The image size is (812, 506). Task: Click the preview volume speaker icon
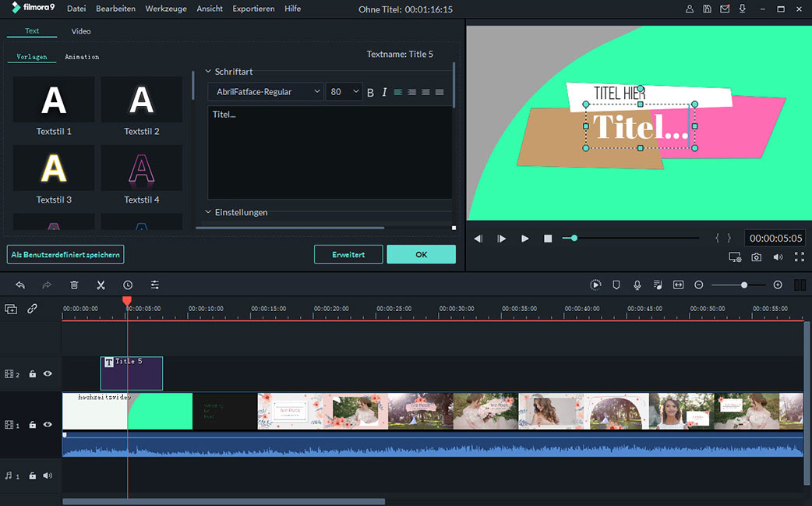(x=778, y=257)
